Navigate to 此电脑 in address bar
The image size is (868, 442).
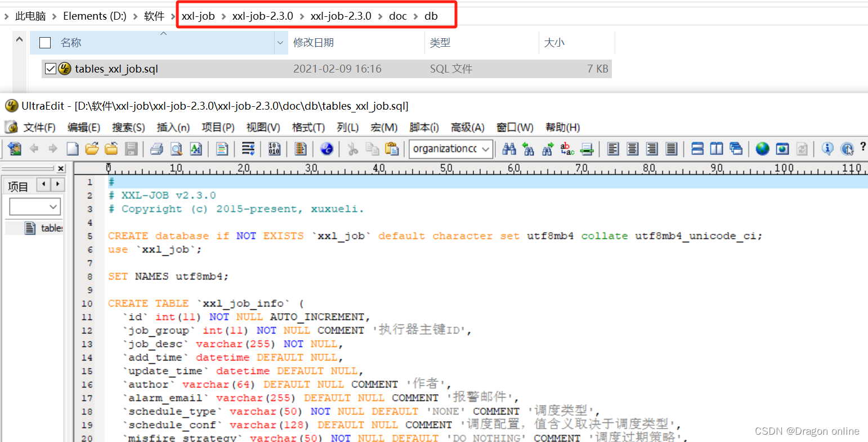[x=30, y=16]
